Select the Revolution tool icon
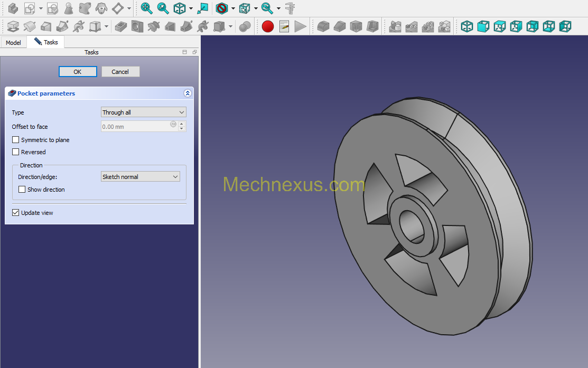The height and width of the screenshot is (368, 588). (30, 26)
